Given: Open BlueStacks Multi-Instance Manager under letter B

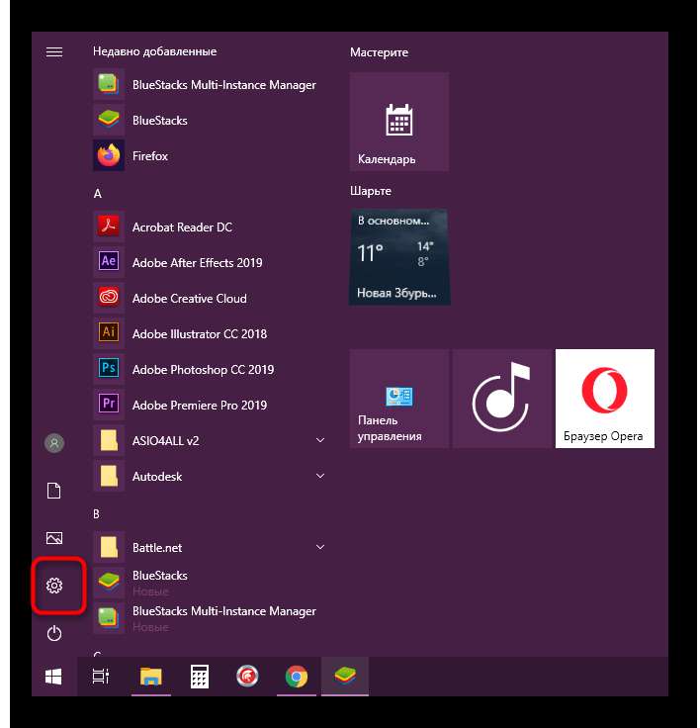Looking at the screenshot, I should pos(209,618).
